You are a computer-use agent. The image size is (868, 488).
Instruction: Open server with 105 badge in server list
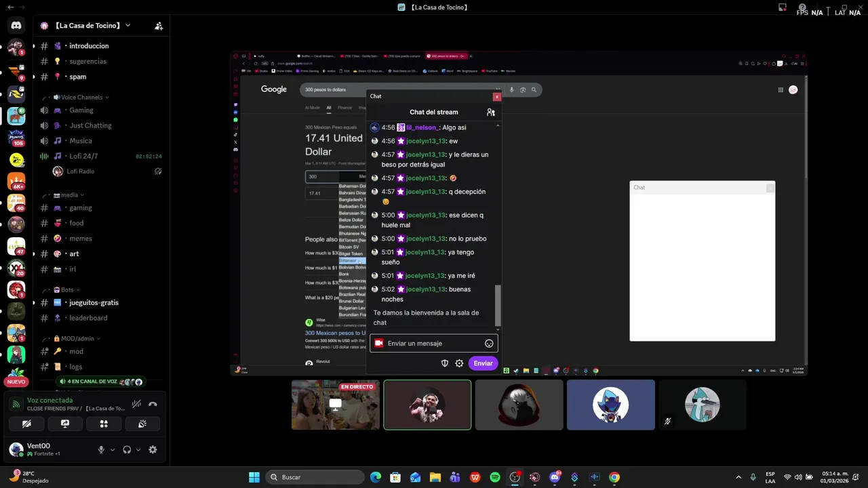click(x=16, y=138)
